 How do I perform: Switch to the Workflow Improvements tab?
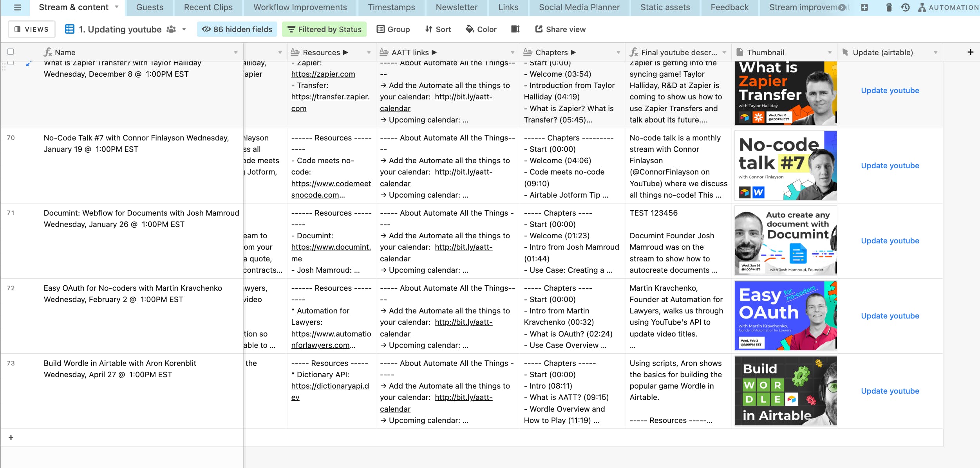pos(300,7)
